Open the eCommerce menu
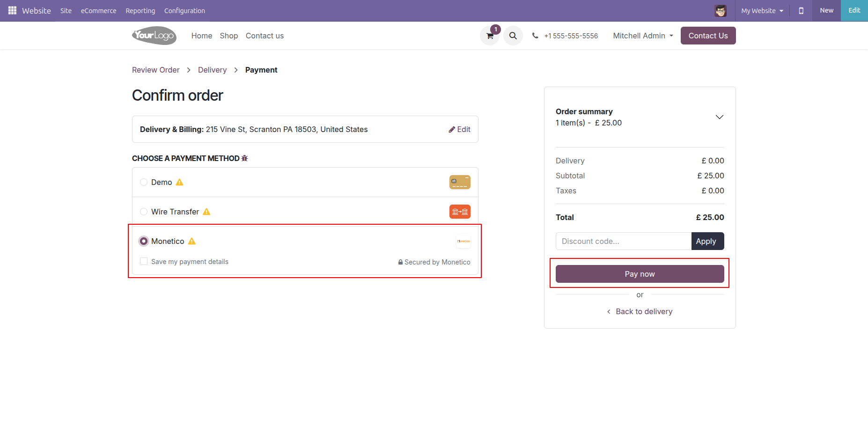The width and height of the screenshot is (868, 434). coord(98,11)
